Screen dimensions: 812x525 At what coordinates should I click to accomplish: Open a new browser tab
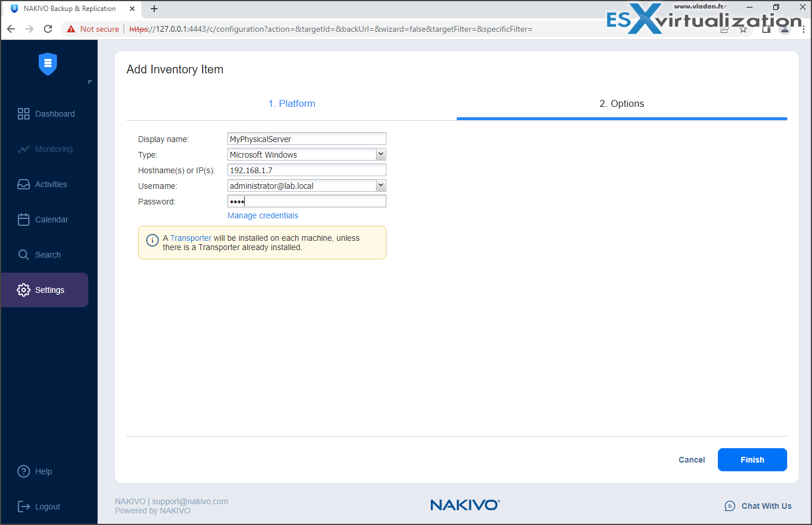[154, 9]
